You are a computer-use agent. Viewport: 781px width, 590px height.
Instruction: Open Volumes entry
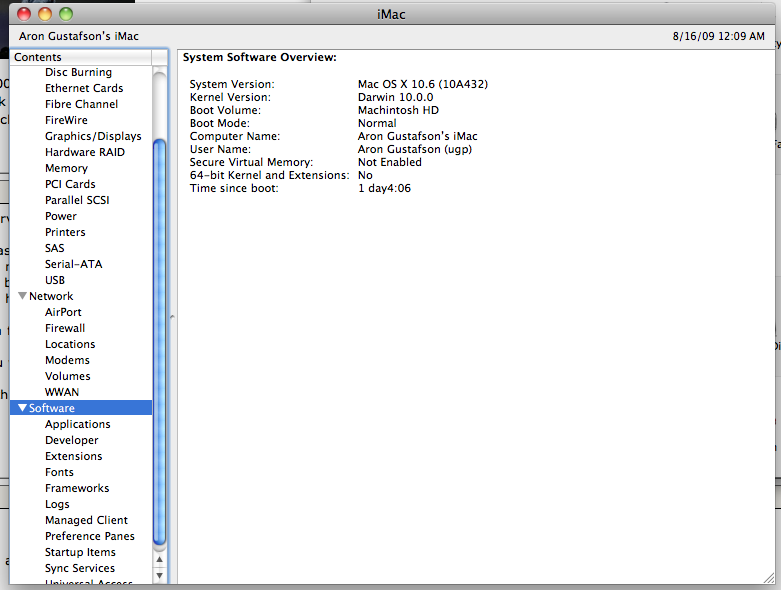(67, 376)
